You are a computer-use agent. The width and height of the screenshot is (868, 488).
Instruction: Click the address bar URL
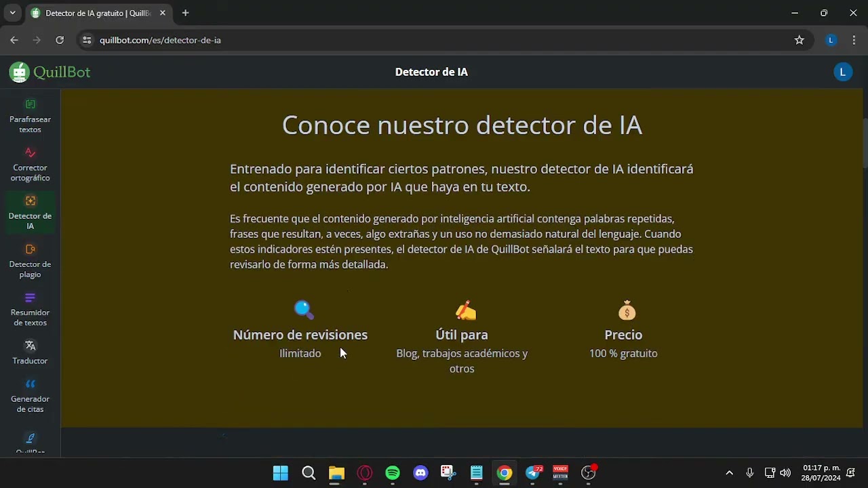point(160,40)
